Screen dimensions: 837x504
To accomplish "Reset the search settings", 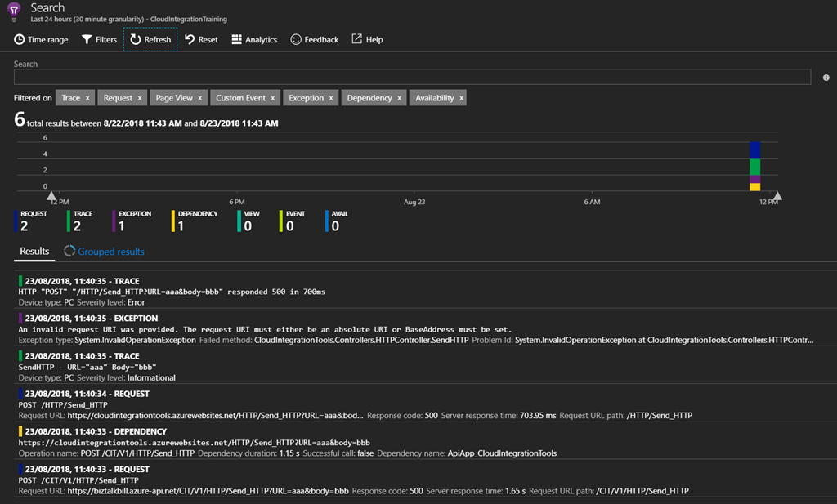I will point(201,39).
